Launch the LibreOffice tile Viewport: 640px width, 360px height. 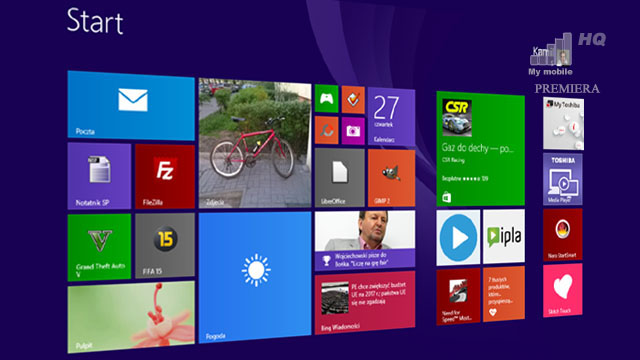340,178
